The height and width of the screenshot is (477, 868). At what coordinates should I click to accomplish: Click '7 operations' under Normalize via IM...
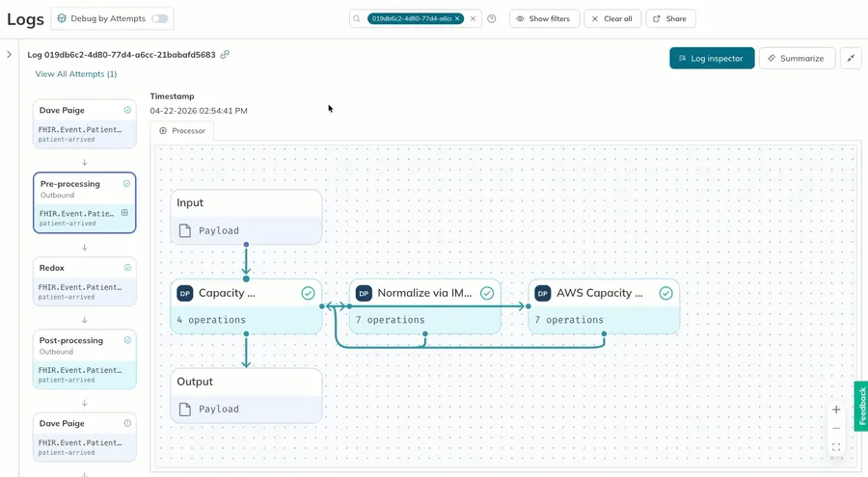coord(390,320)
